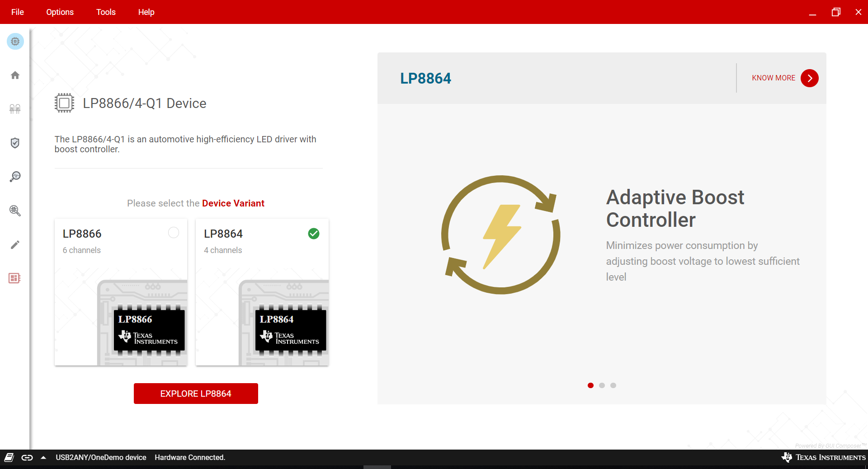868x469 pixels.
Task: Open the LED configuration sidebar icon
Action: 15,109
